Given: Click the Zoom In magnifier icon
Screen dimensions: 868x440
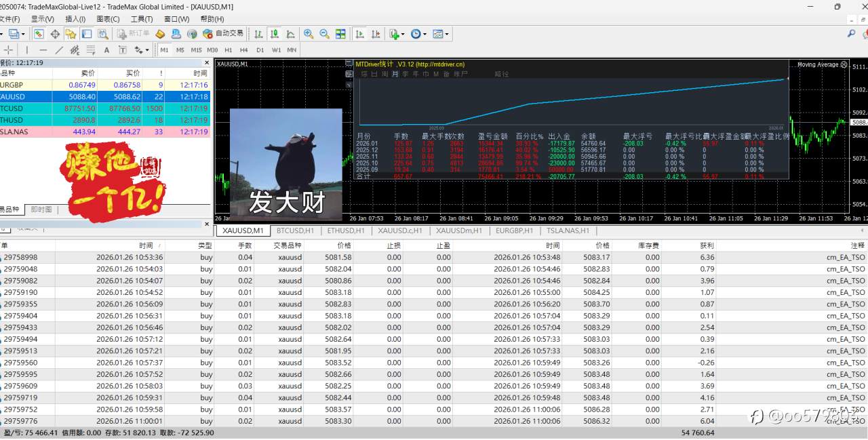Looking at the screenshot, I should [309, 35].
